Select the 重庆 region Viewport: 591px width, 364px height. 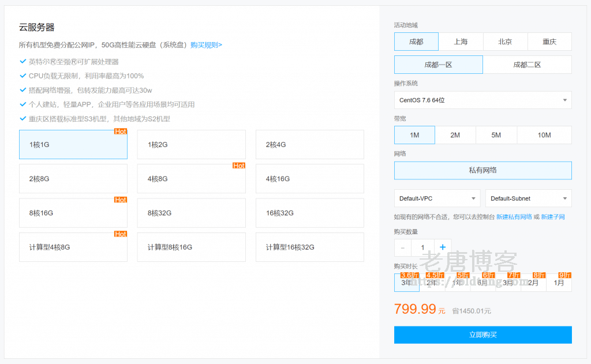click(549, 41)
